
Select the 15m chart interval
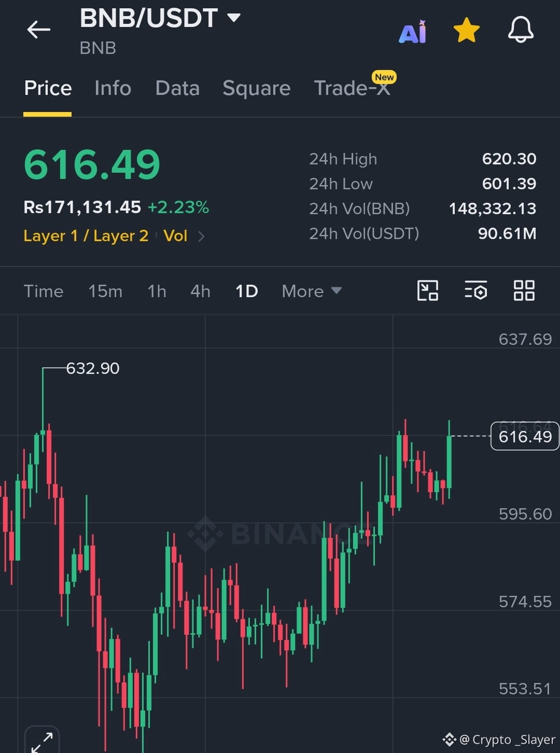[x=105, y=291]
